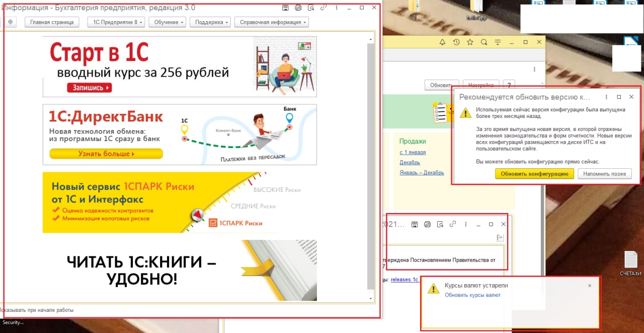
Task: Preview icon in the 2021… window
Action: (440, 224)
